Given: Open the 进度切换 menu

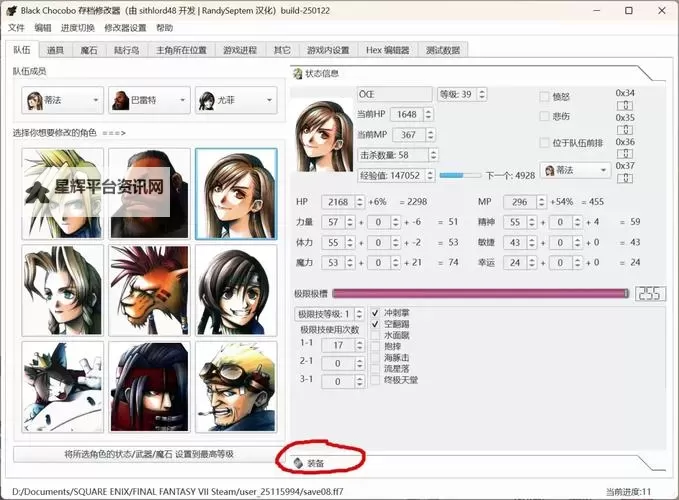Looking at the screenshot, I should click(x=78, y=28).
